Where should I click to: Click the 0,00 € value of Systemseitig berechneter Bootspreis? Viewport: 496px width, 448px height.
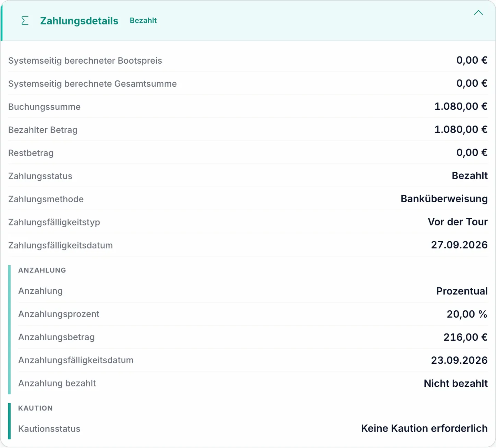[472, 60]
